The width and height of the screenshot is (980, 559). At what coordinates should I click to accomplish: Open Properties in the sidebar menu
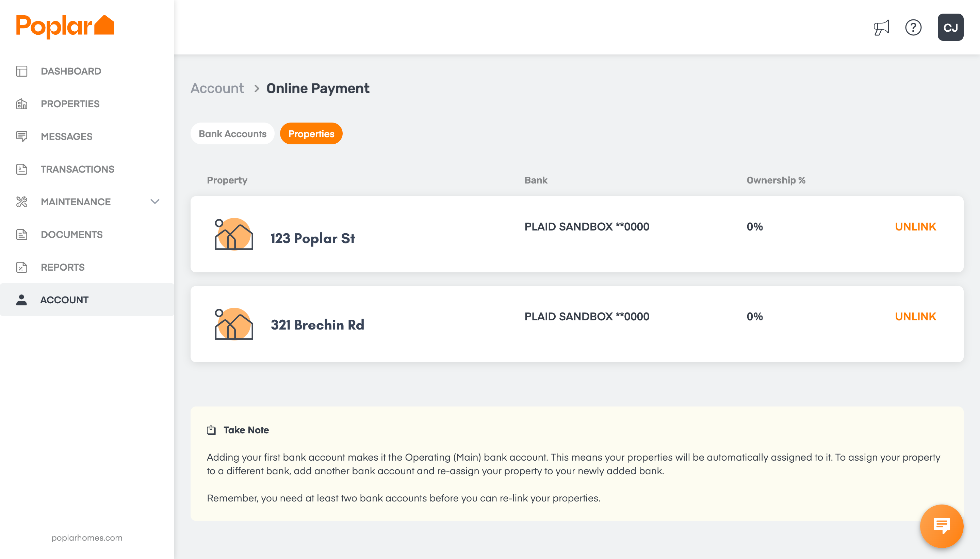point(87,103)
